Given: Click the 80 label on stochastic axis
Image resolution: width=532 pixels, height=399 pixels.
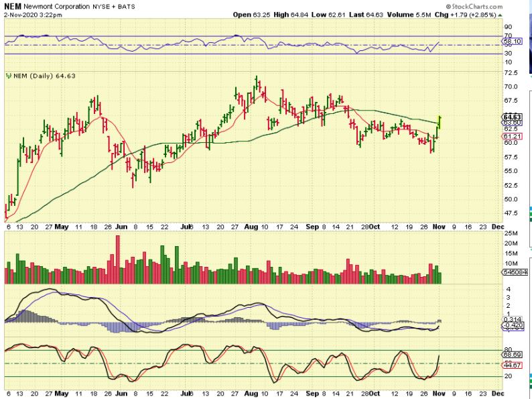Looking at the screenshot, I should [509, 350].
